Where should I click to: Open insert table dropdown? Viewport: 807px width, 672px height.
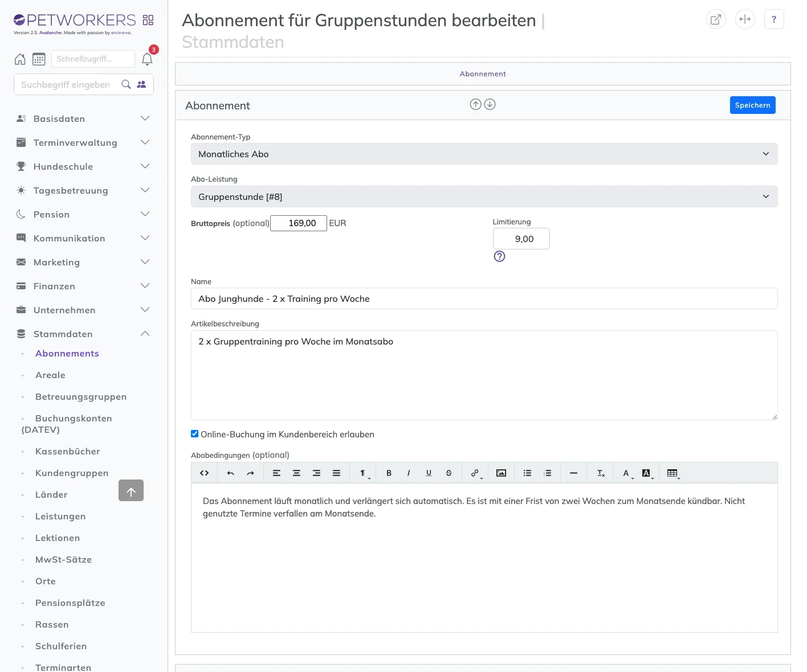tap(673, 473)
